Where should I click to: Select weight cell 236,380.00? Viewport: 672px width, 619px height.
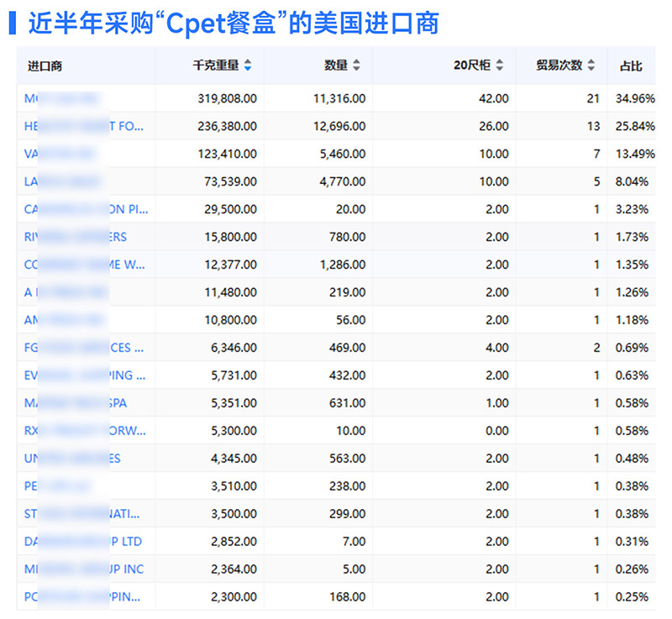pos(227,126)
